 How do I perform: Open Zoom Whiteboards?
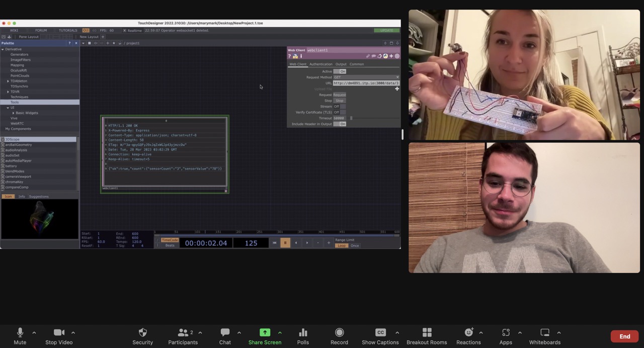(545, 336)
